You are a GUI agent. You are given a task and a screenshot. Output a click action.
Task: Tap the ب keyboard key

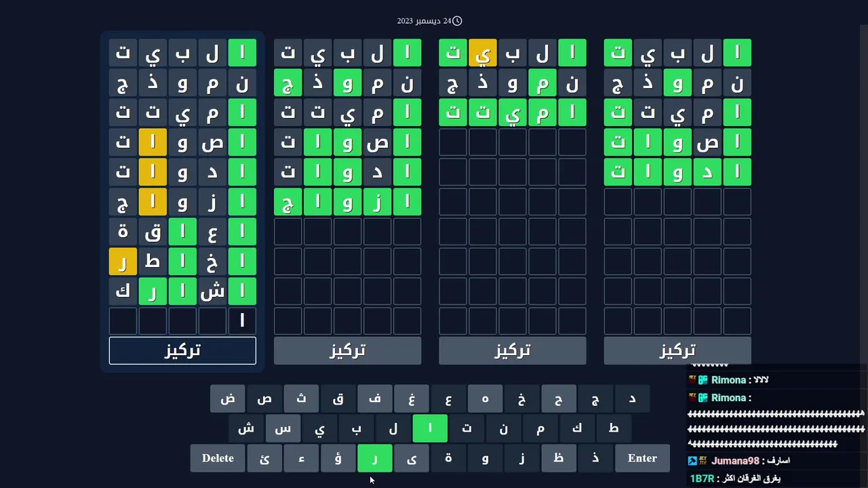point(356,428)
